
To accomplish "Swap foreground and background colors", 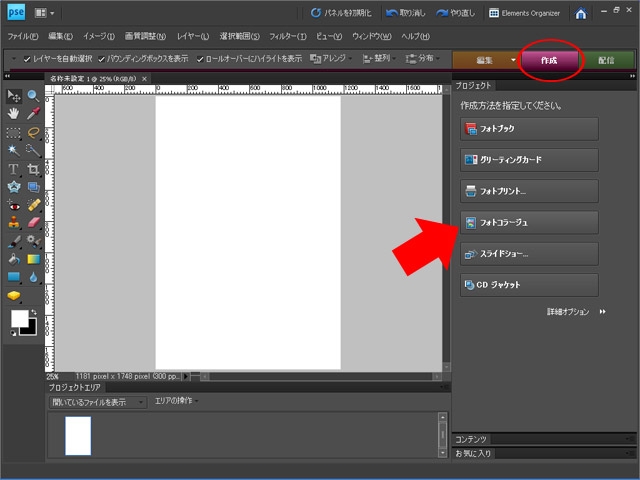I will 34,312.
